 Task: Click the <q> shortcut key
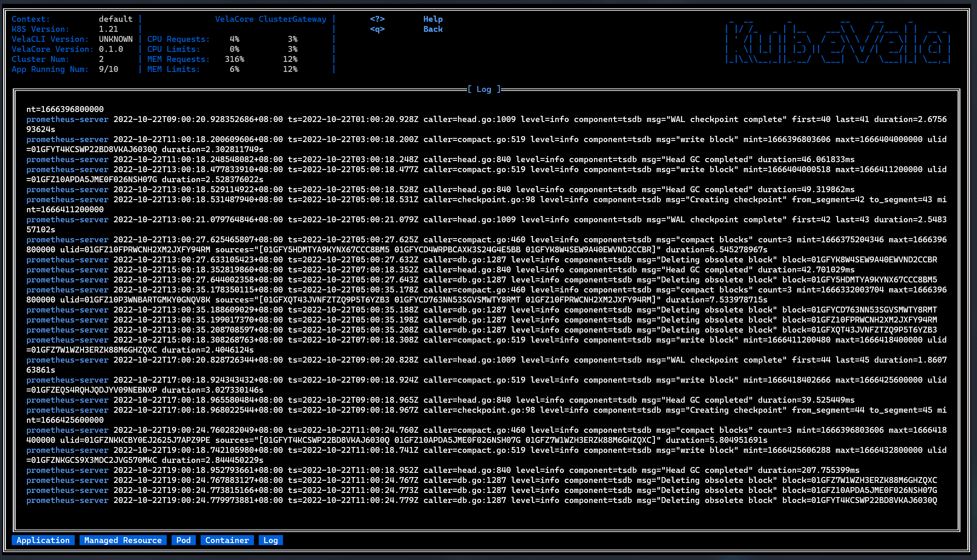tap(377, 29)
